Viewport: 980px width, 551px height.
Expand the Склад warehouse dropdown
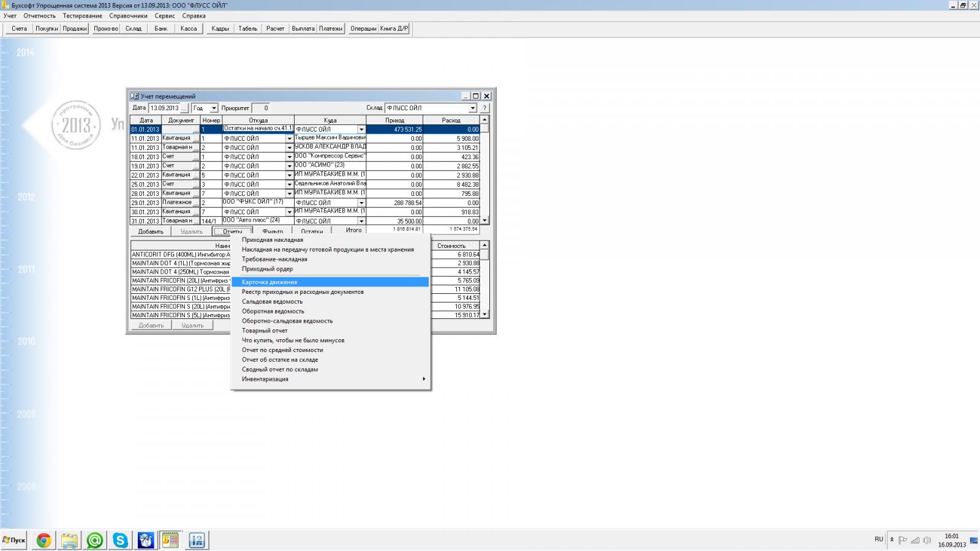point(472,108)
